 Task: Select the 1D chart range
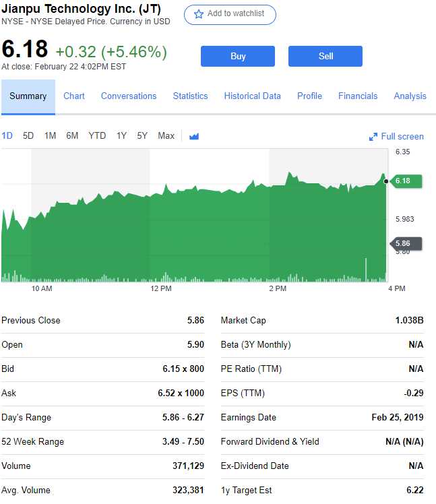tap(7, 135)
